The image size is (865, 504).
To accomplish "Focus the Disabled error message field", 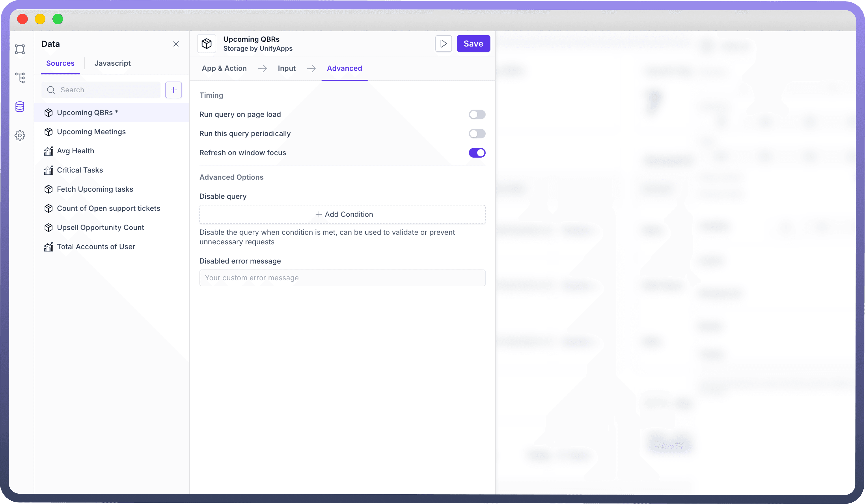I will pos(342,278).
